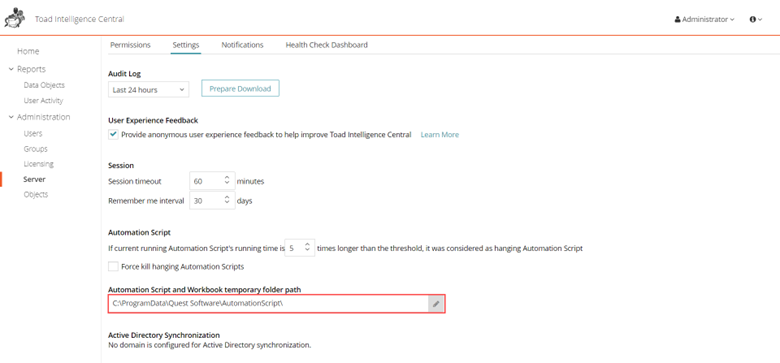Click the Administration sidebar heading
780x363 pixels.
(43, 117)
